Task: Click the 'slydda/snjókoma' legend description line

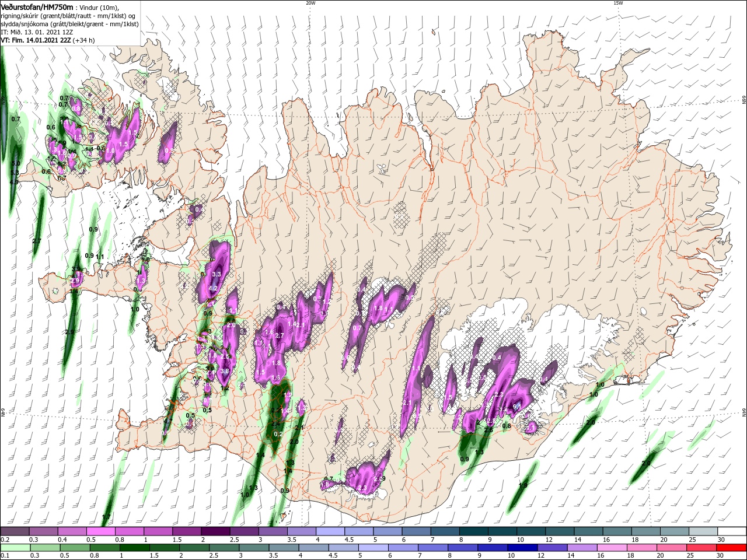Action: point(69,24)
